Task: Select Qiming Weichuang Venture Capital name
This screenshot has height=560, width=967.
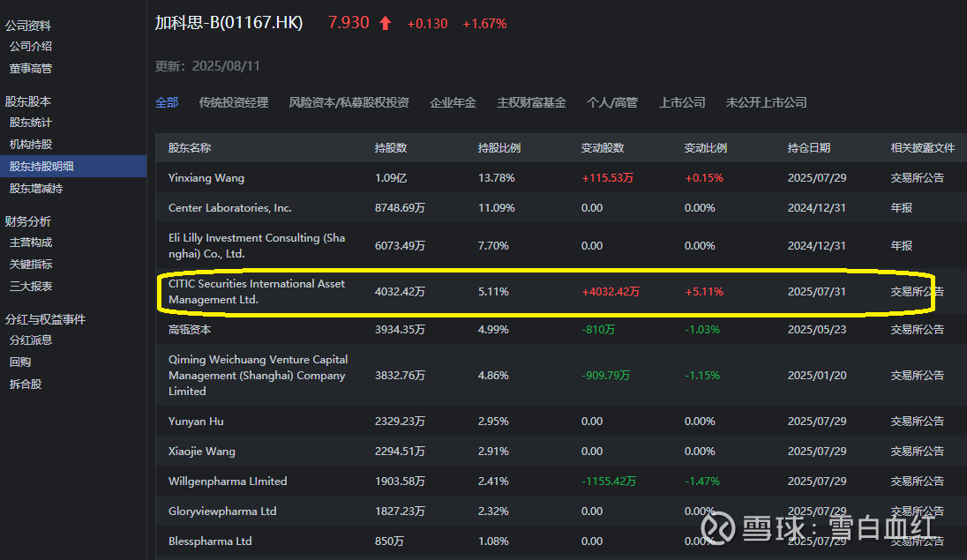Action: point(258,375)
